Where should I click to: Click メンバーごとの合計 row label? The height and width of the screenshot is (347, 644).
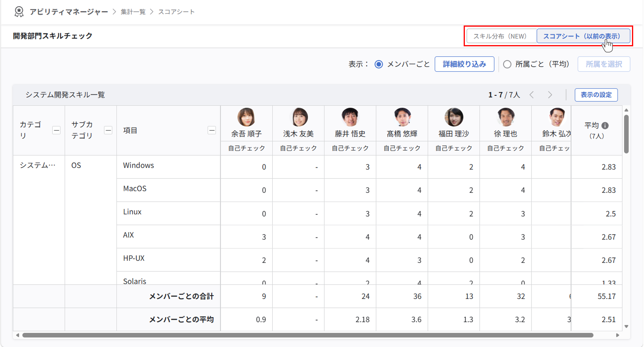[181, 296]
